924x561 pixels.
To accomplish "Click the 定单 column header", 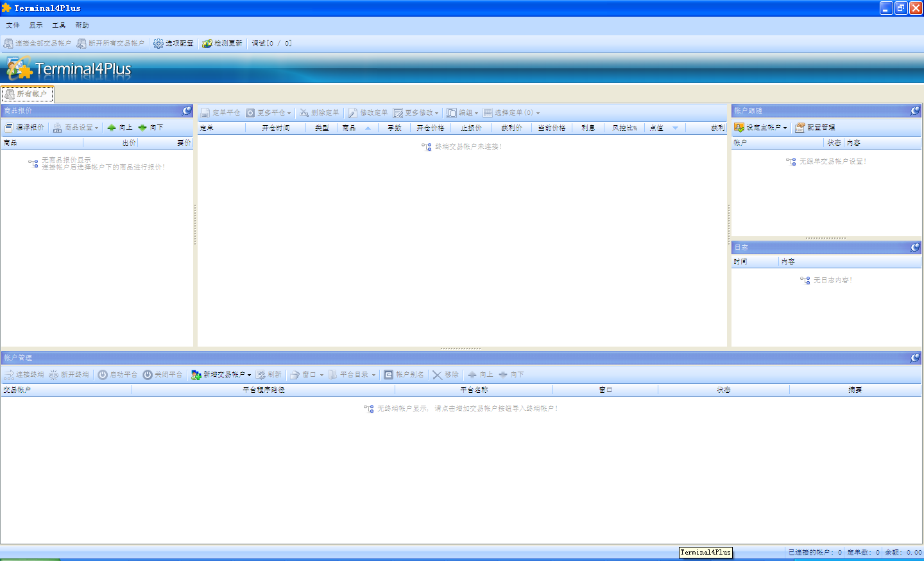I will pyautogui.click(x=221, y=128).
